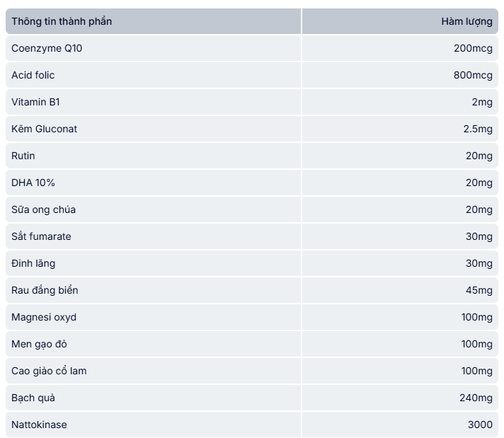Image resolution: width=504 pixels, height=438 pixels.
Task: Click the Sắt fumarate ingredient name
Action: pyautogui.click(x=41, y=236)
